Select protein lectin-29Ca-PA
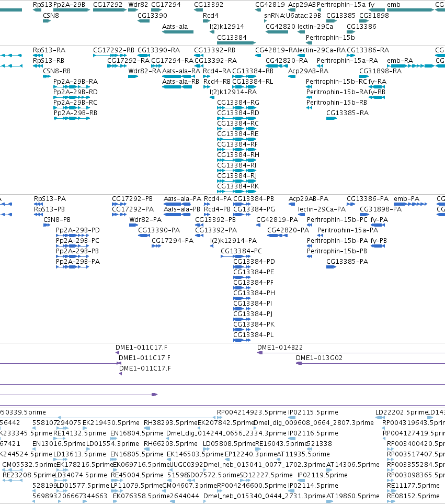This screenshot has height=504, width=445. 322,209
